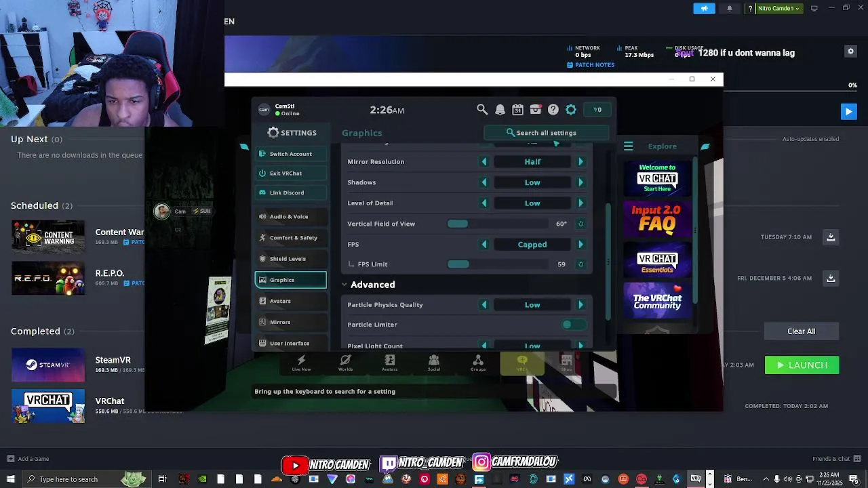Reset Vertical Field of View to default
This screenshot has width=868, height=488.
(580, 224)
